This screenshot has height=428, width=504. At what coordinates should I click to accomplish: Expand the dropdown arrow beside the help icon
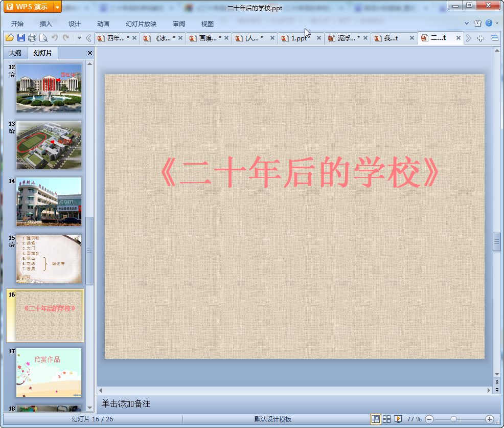point(497,23)
